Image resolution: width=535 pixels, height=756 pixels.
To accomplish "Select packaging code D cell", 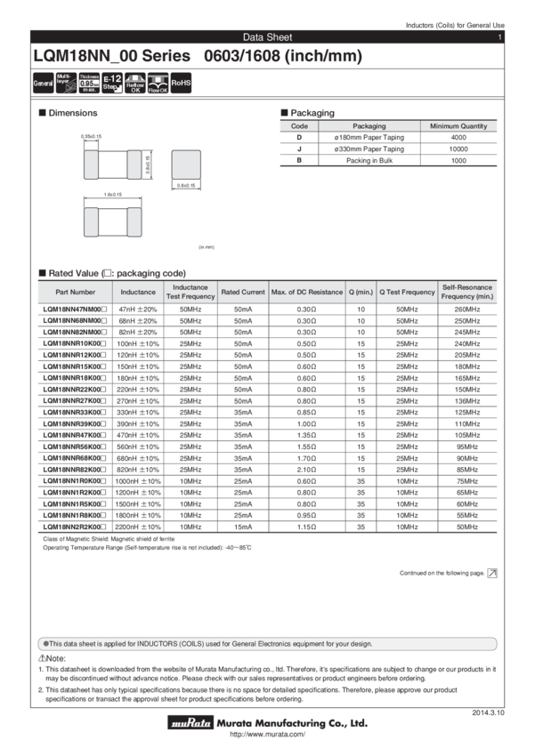I will 299,137.
